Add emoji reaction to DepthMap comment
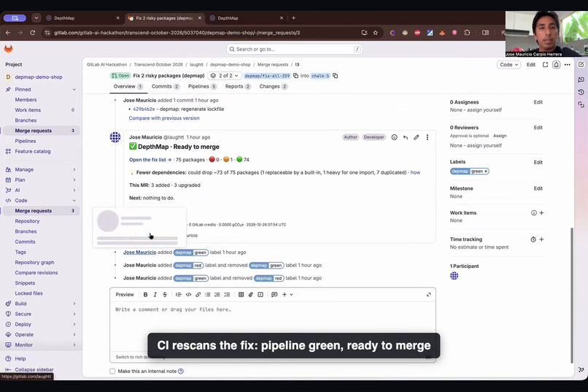The image size is (588, 392). pyautogui.click(x=394, y=137)
